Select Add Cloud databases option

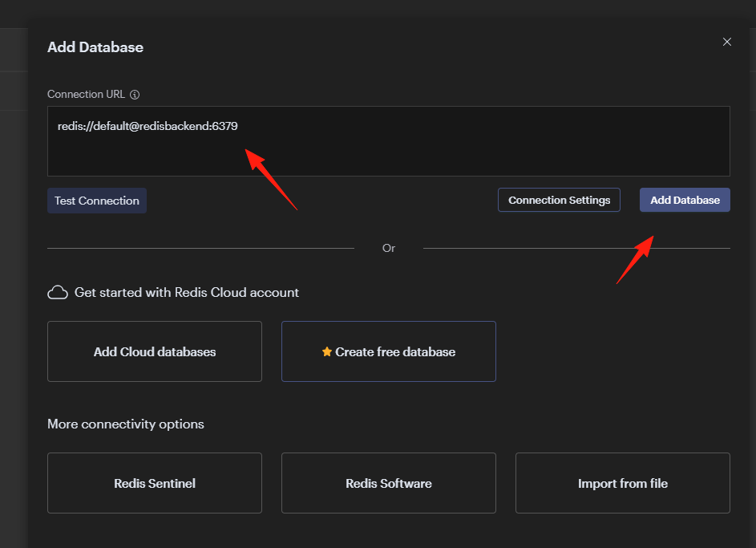(155, 351)
